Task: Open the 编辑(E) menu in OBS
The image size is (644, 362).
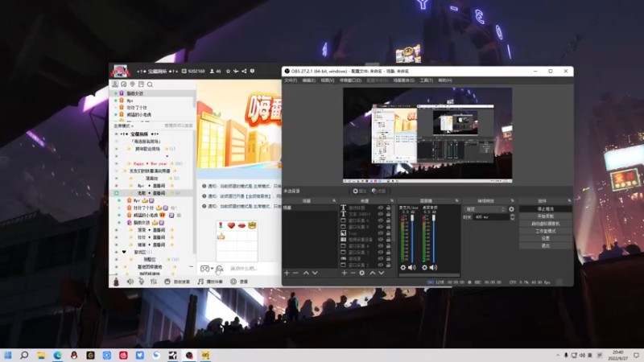Action: [x=309, y=80]
